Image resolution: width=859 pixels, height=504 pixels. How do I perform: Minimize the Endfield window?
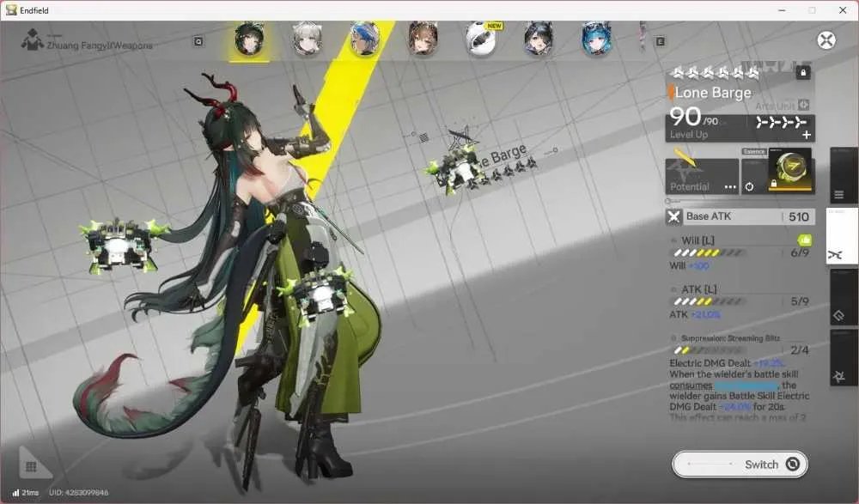[x=783, y=10]
